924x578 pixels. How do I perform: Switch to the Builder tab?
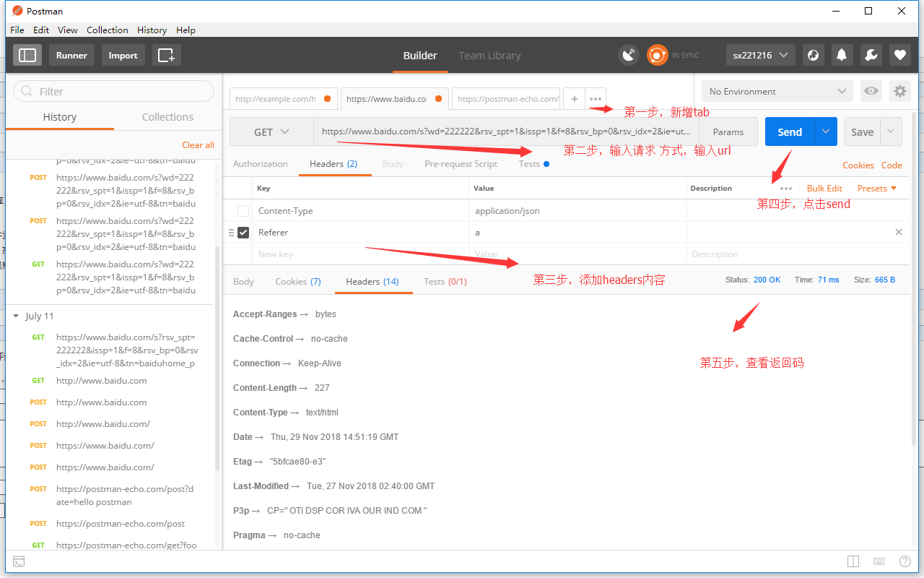(420, 56)
